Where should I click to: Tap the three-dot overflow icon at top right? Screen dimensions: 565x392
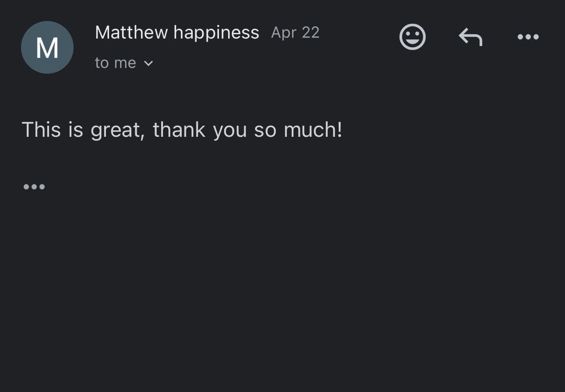528,37
